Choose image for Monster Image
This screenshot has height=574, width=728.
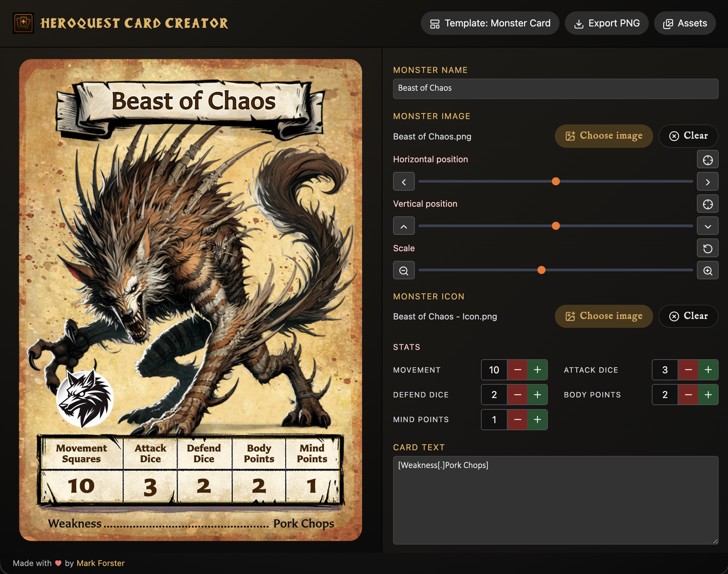click(603, 136)
